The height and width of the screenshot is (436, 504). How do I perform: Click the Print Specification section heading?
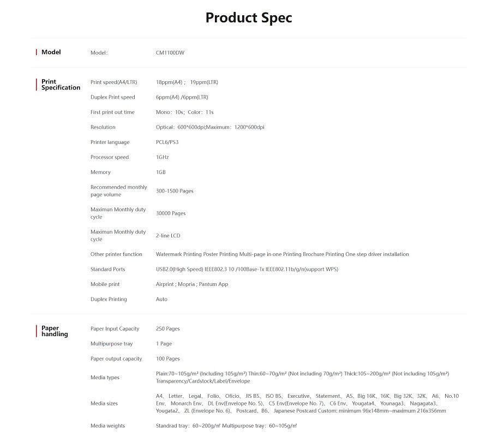click(x=61, y=85)
